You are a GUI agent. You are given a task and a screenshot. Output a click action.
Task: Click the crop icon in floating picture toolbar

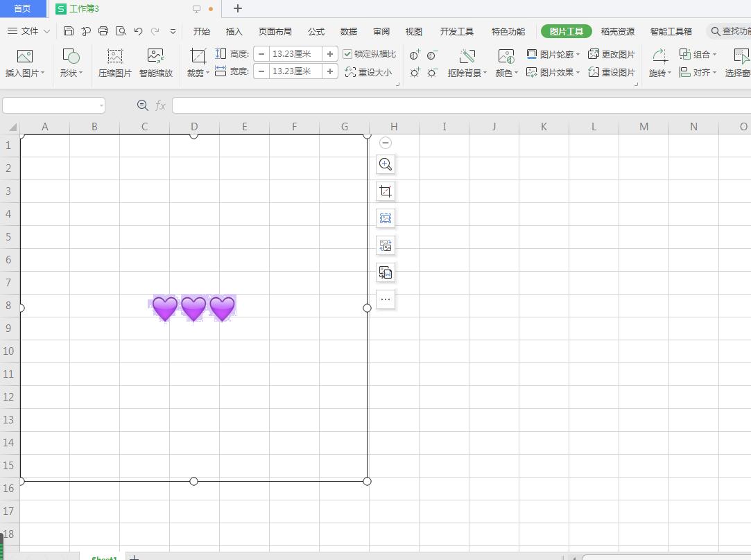pos(386,191)
